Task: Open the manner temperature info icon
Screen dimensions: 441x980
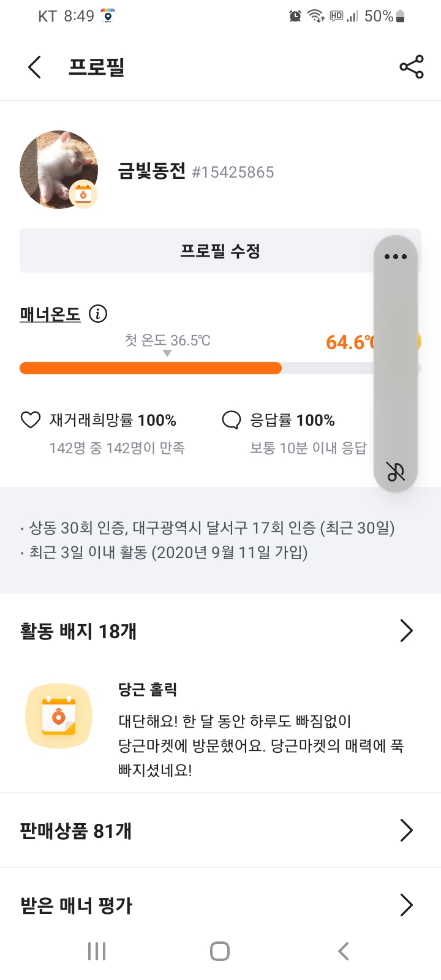Action: pyautogui.click(x=98, y=314)
